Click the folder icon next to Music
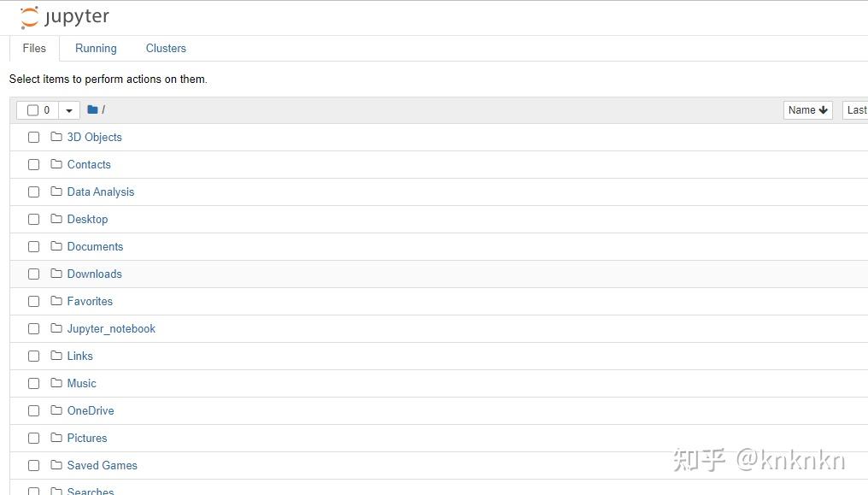The height and width of the screenshot is (495, 868). tap(56, 383)
